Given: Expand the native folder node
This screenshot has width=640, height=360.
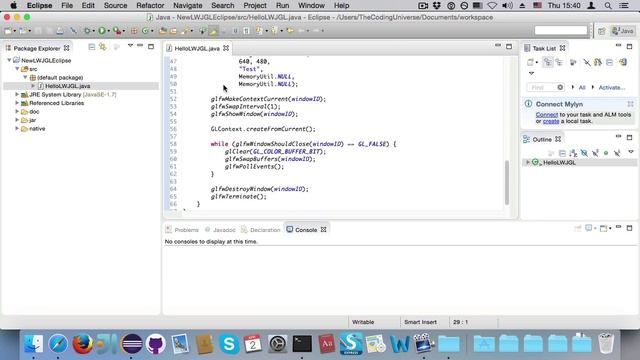Looking at the screenshot, I should pos(17,129).
